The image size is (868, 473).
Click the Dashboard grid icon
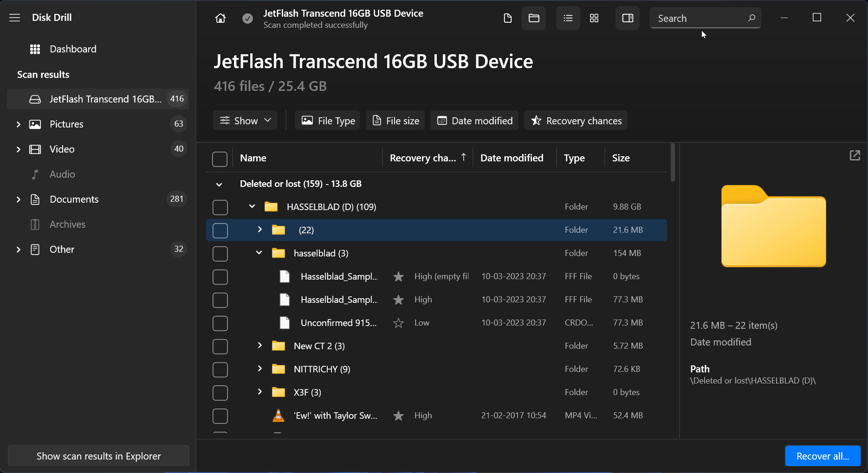(35, 49)
